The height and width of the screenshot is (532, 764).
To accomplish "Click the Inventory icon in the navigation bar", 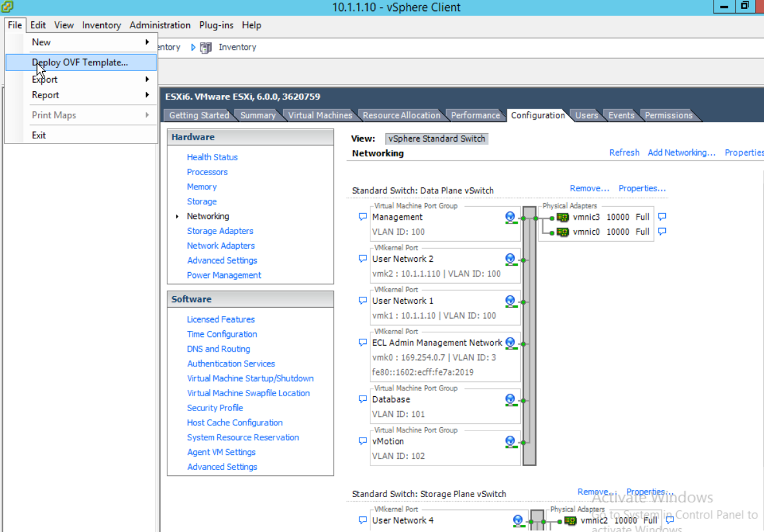I will coord(205,47).
